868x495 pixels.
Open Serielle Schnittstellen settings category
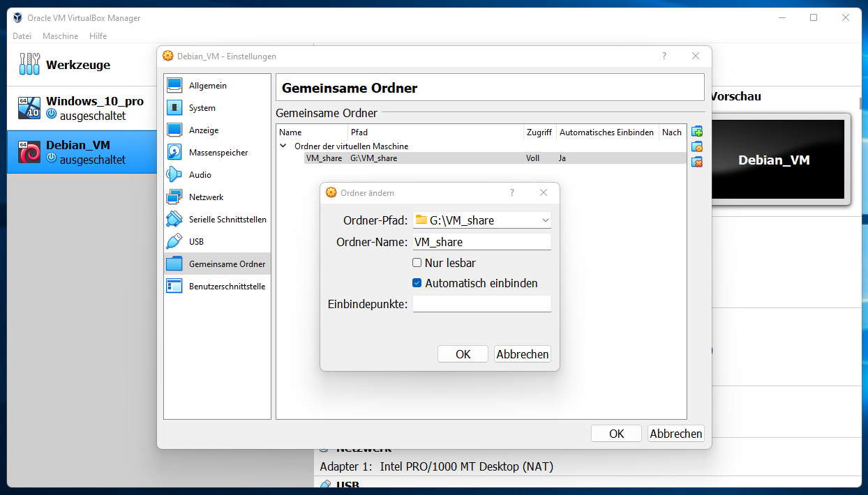point(217,220)
